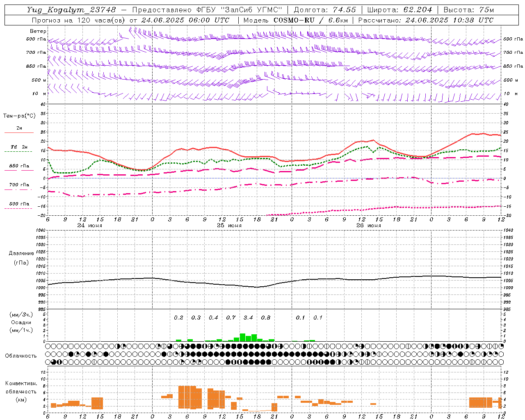The image size is (525, 420).
Task: Click the Давление panel label
Action: 21,253
